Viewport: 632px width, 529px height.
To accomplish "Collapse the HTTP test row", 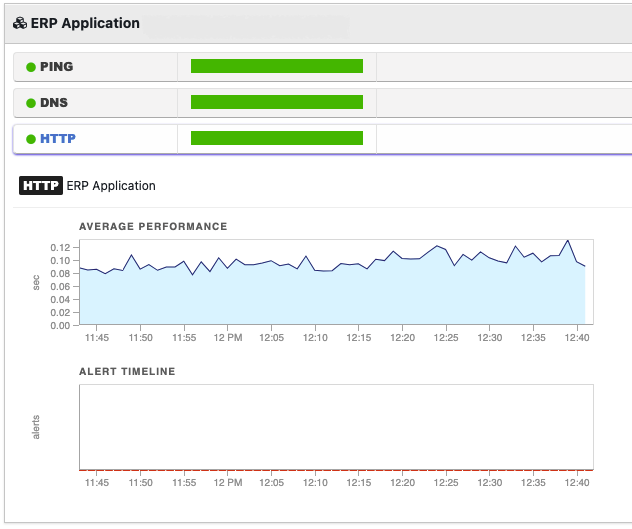I will point(322,139).
